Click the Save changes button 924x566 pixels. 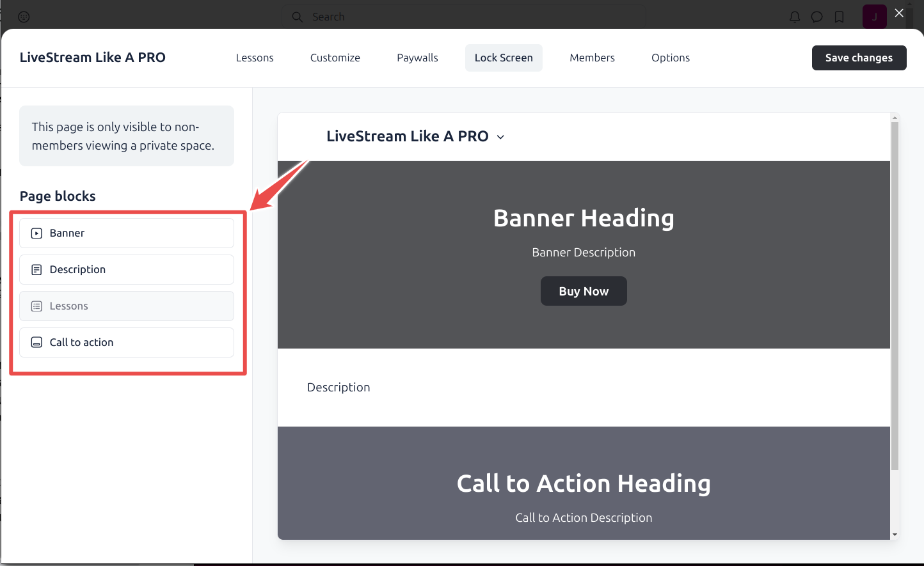click(859, 58)
